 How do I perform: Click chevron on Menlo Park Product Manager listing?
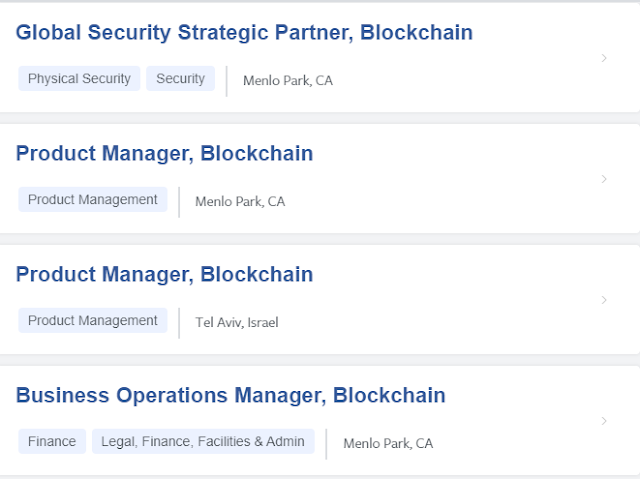coord(604,179)
